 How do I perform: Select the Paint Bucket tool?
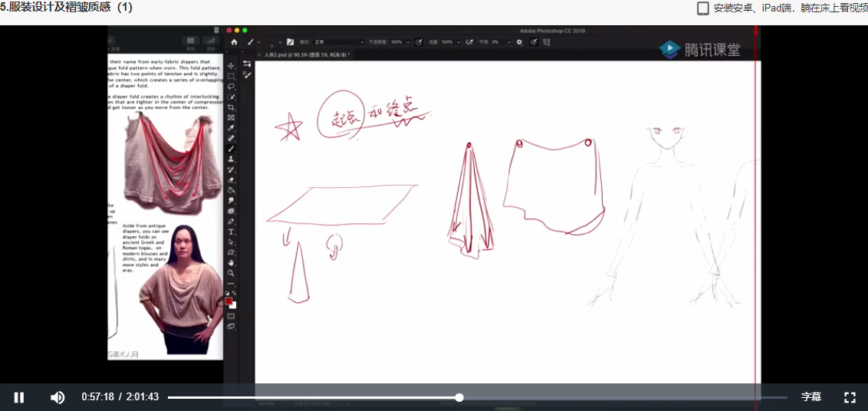point(231,190)
